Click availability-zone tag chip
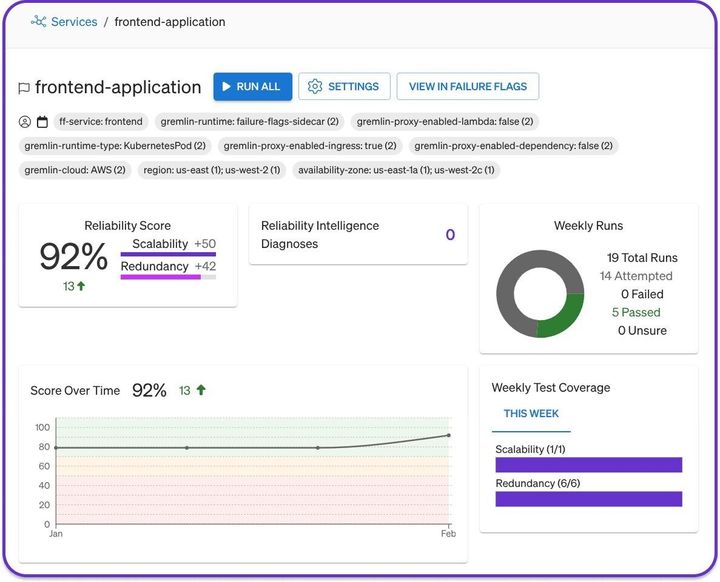This screenshot has height=582, width=720. tap(396, 170)
